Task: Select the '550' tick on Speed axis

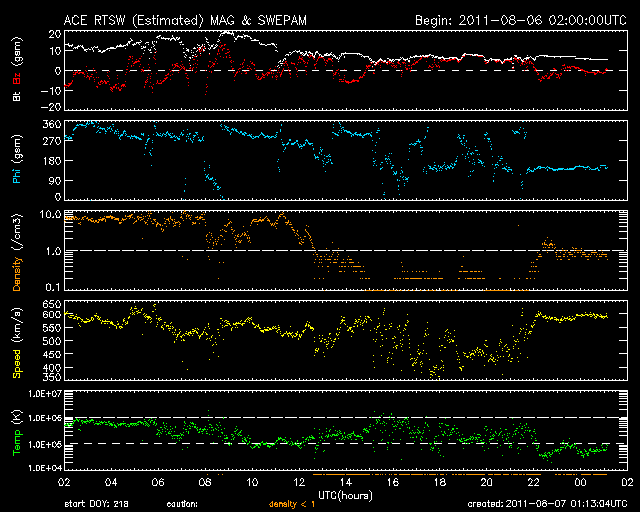Action: tap(52, 328)
